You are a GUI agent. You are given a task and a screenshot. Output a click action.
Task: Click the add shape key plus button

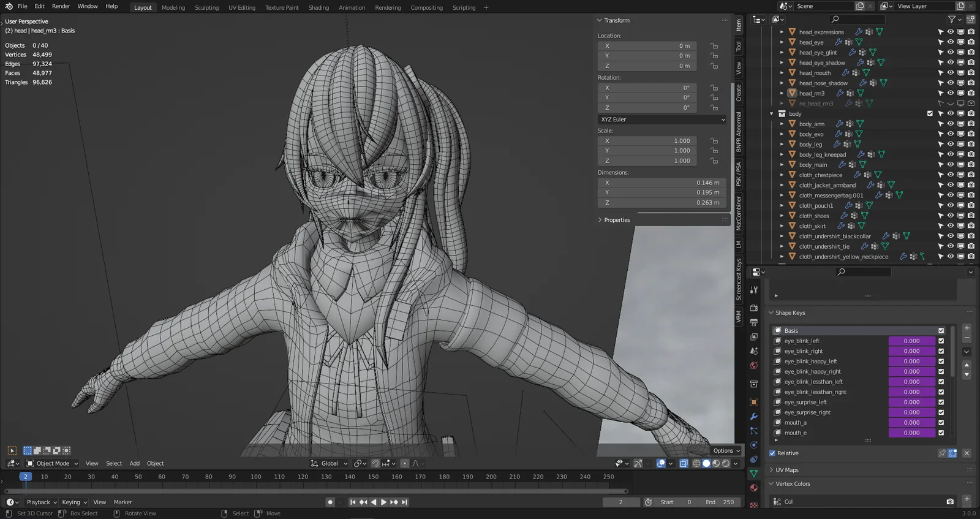(967, 328)
